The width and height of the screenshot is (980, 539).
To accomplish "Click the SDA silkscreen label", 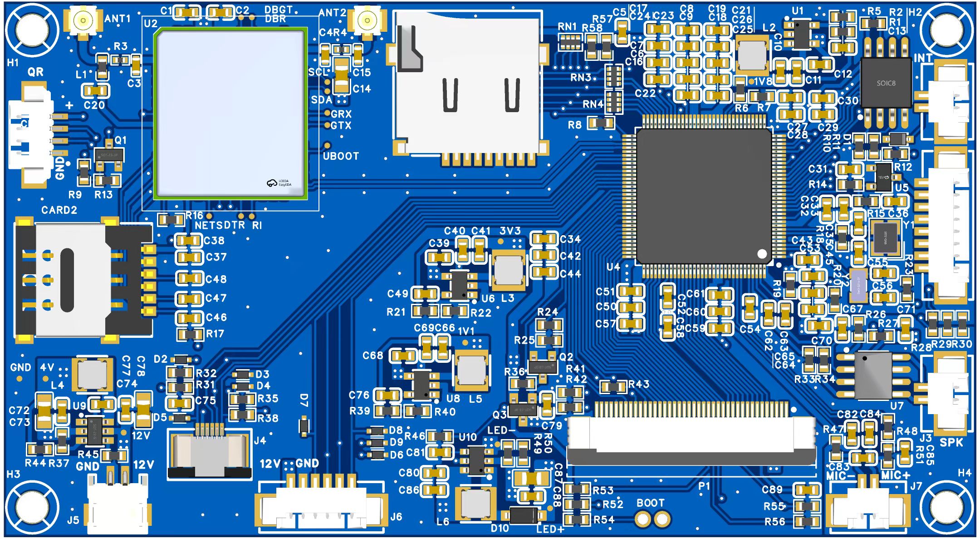I will pyautogui.click(x=322, y=99).
